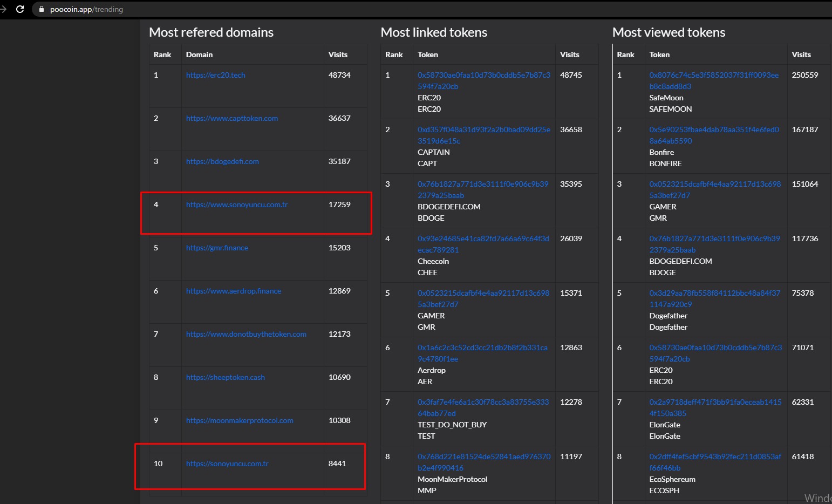832x504 pixels.
Task: Click Token header in Most linked tokens
Action: coord(428,55)
